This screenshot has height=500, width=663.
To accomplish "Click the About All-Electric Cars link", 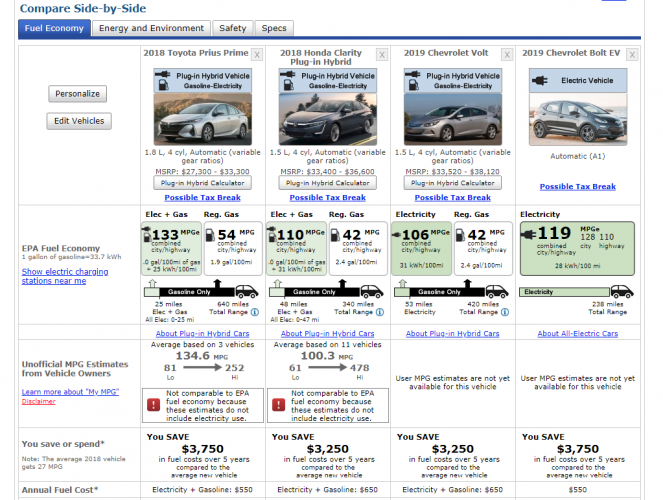I will point(577,334).
